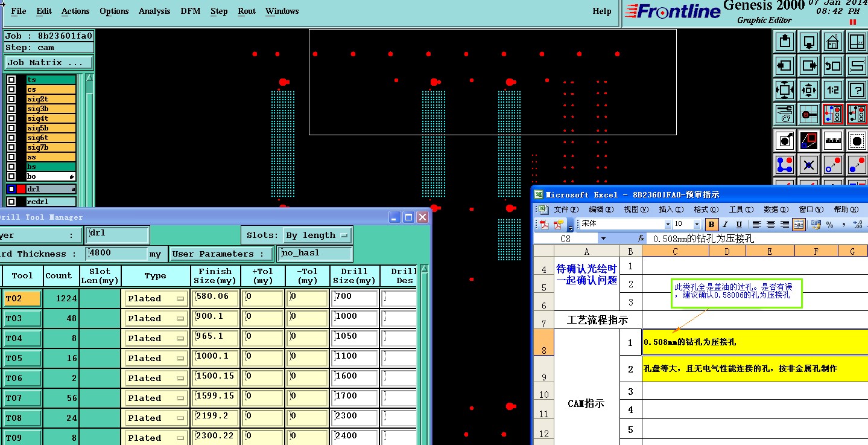Open the wrench and palette tools icon

click(785, 114)
